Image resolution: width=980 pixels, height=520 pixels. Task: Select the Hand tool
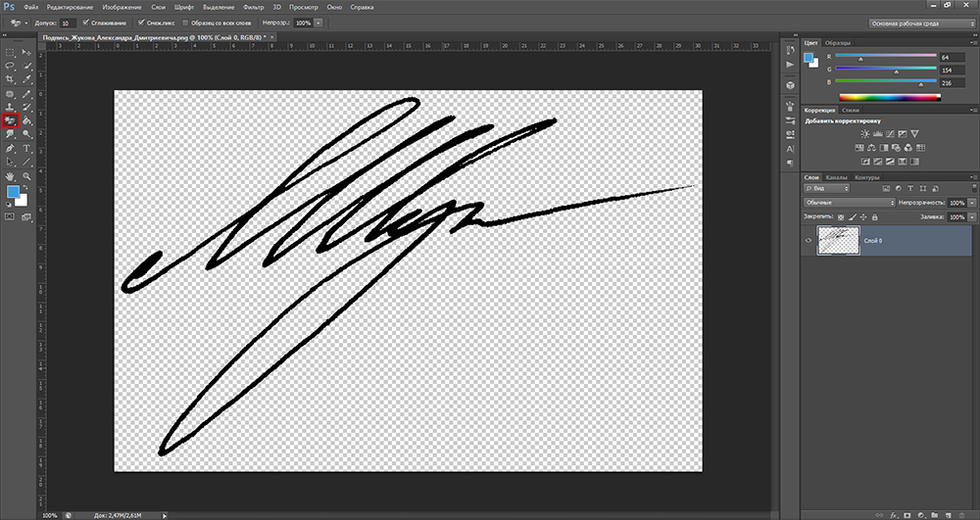tap(10, 175)
